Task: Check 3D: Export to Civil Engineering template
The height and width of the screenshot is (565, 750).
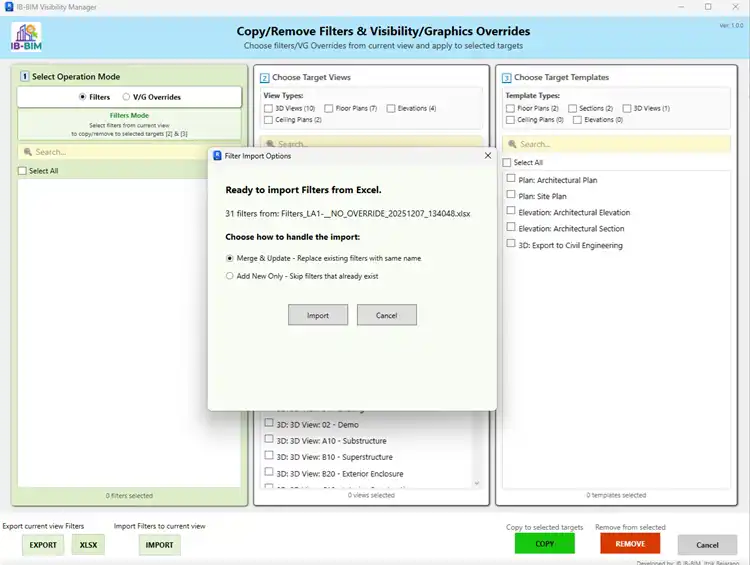Action: click(511, 244)
